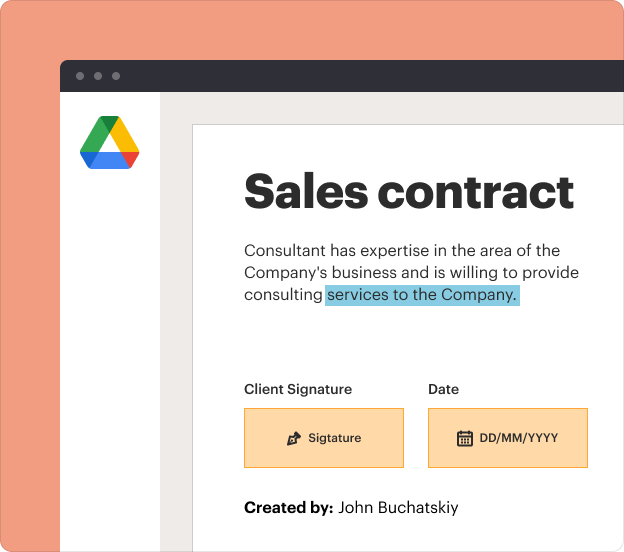Viewport: 624px width, 552px height.
Task: Click the author name John Buchatskiy
Action: [398, 508]
